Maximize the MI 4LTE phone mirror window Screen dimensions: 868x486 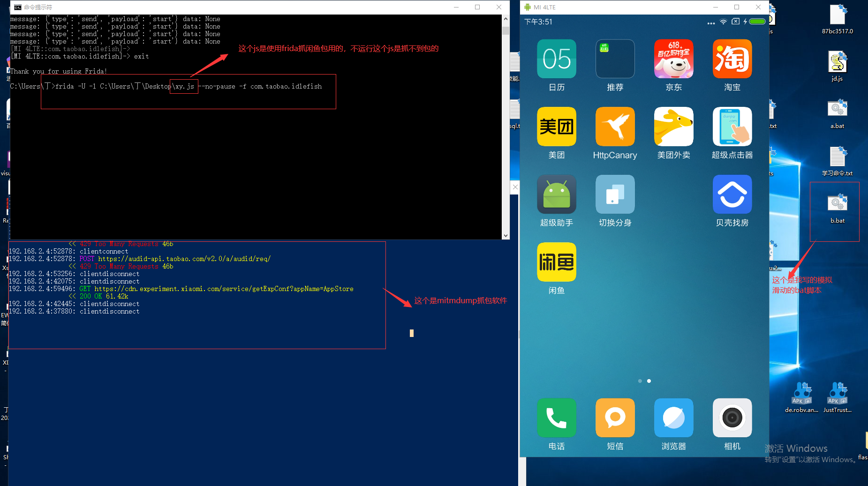[x=737, y=7]
